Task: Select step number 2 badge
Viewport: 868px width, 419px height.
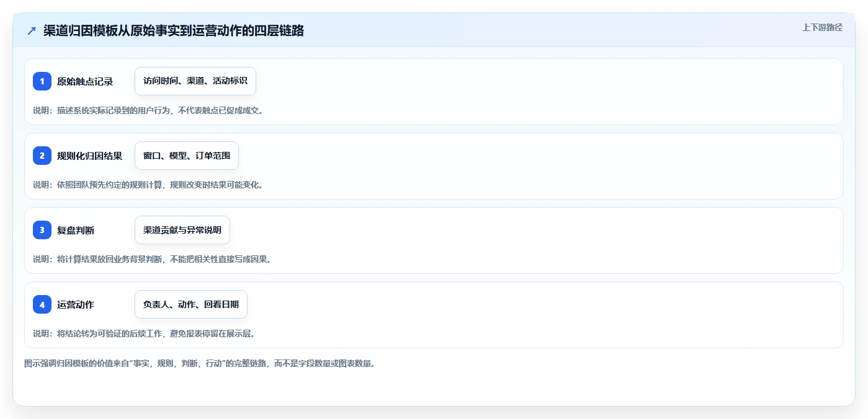Action: [x=42, y=156]
